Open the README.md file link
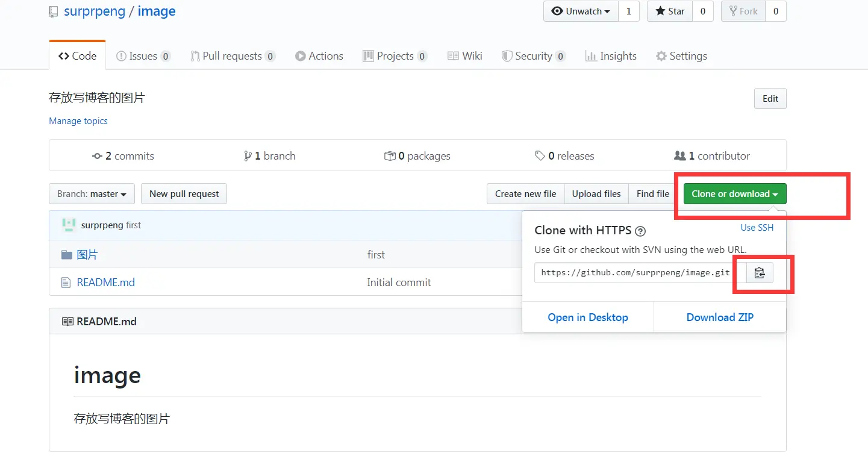 coord(106,282)
